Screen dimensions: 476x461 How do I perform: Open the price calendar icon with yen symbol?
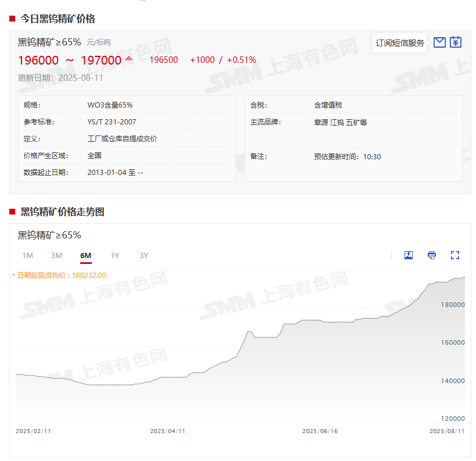coord(456,42)
